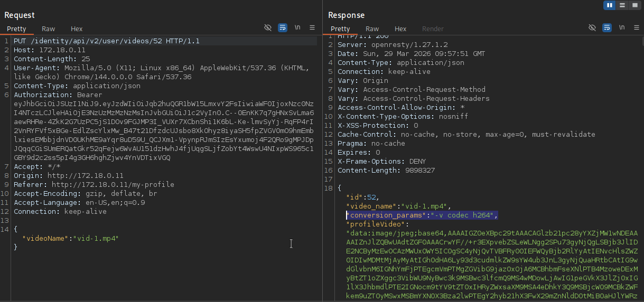Click the request Content-Type: application/json header
The image size is (644, 302).
[77, 86]
